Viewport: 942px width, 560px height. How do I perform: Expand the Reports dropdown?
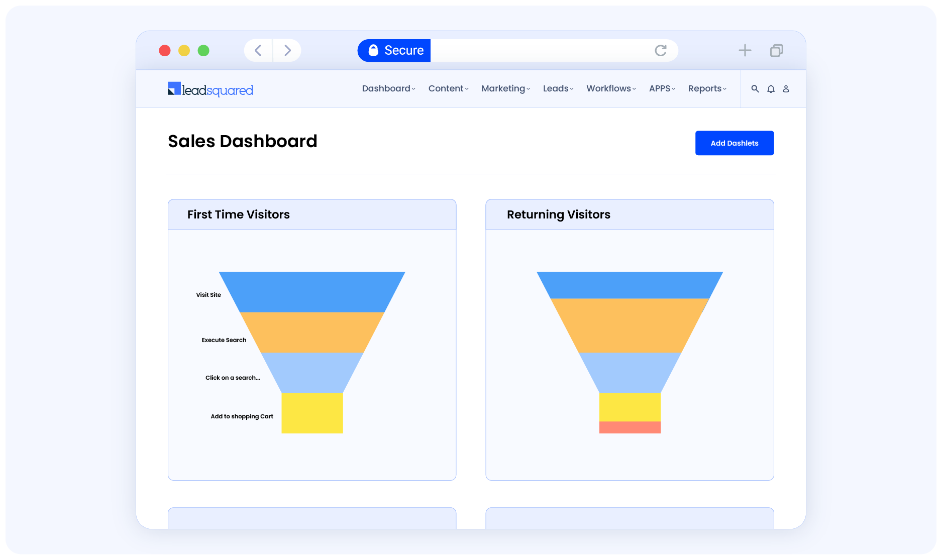coord(706,88)
